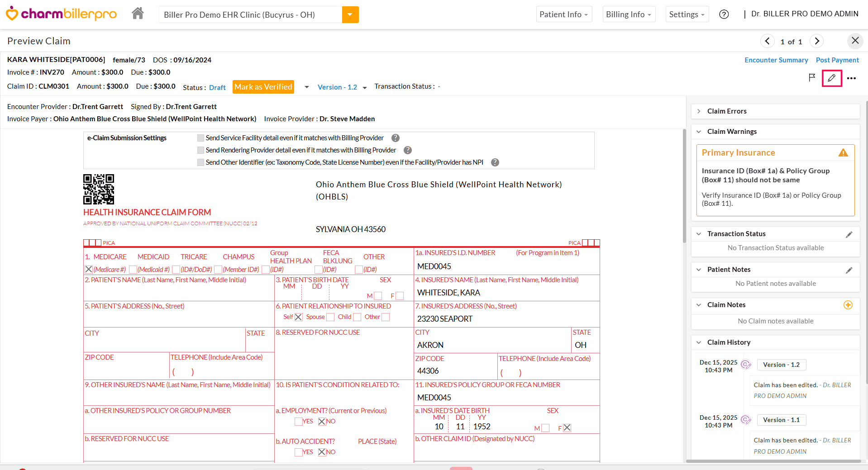Click the insured ZIP code 44306
868x470 pixels.
pos(428,371)
